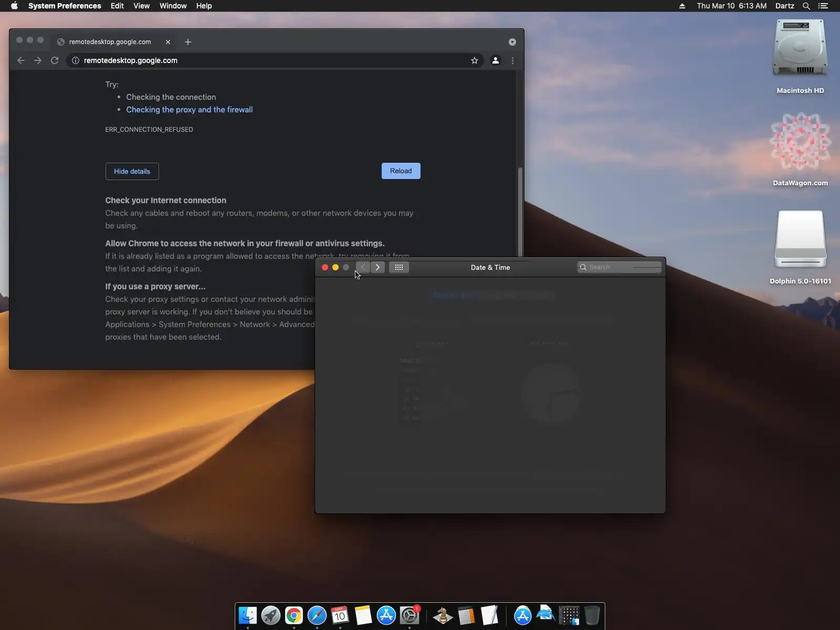Screen dimensions: 840x630
Task: Click the "Allow Chrome to access the network" heading
Action: [x=245, y=244]
